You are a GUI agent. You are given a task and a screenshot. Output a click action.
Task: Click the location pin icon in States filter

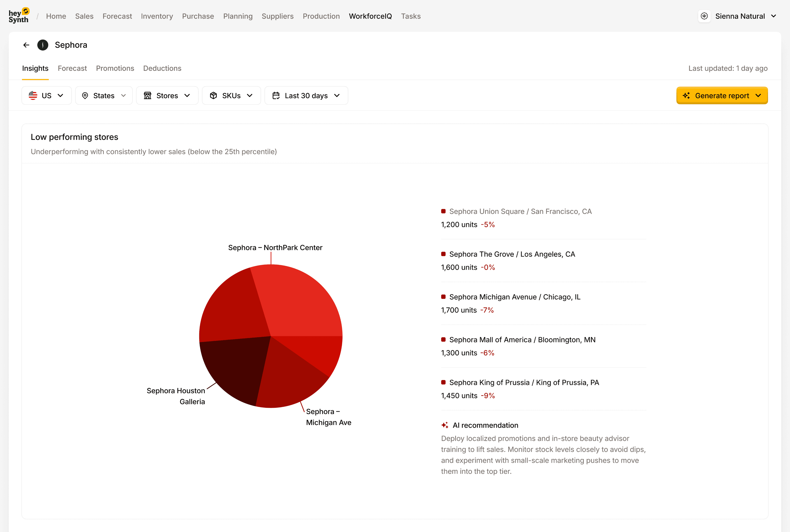pyautogui.click(x=86, y=95)
